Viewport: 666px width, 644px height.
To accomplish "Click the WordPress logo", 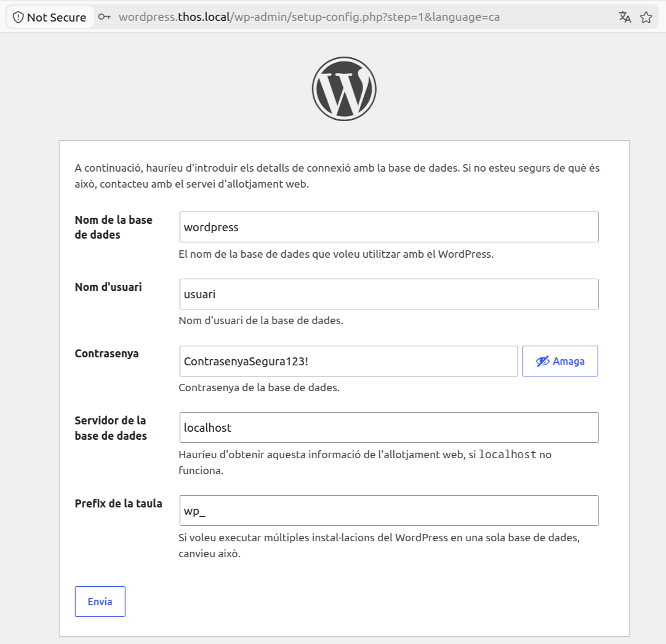I will click(x=344, y=89).
